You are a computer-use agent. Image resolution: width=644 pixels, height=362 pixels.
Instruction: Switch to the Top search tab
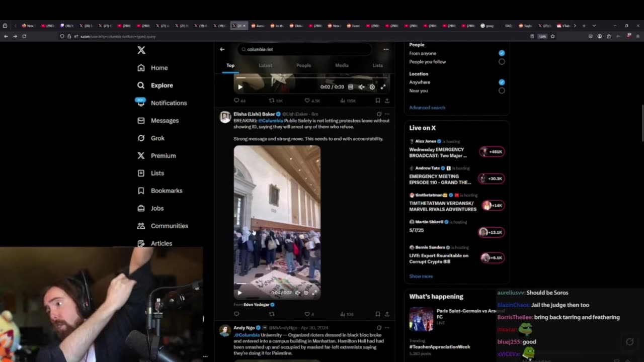[x=230, y=65]
